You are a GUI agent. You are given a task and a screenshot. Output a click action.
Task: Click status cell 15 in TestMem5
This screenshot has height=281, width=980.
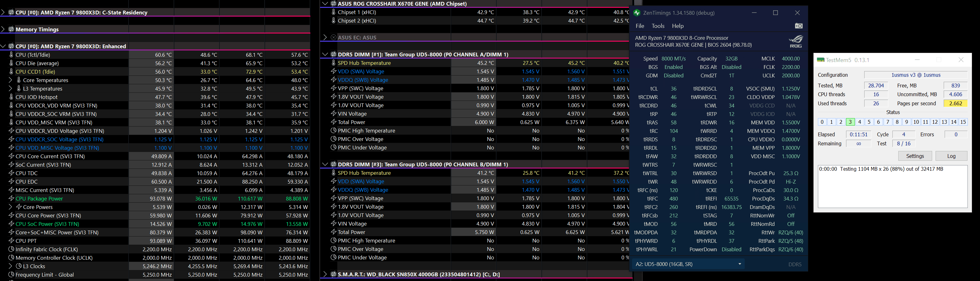(963, 122)
